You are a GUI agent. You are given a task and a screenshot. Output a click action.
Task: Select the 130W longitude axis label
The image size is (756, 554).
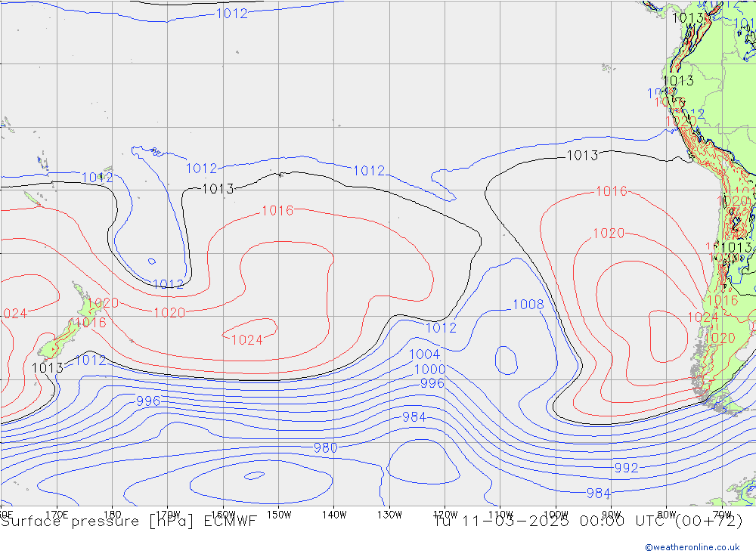[389, 515]
